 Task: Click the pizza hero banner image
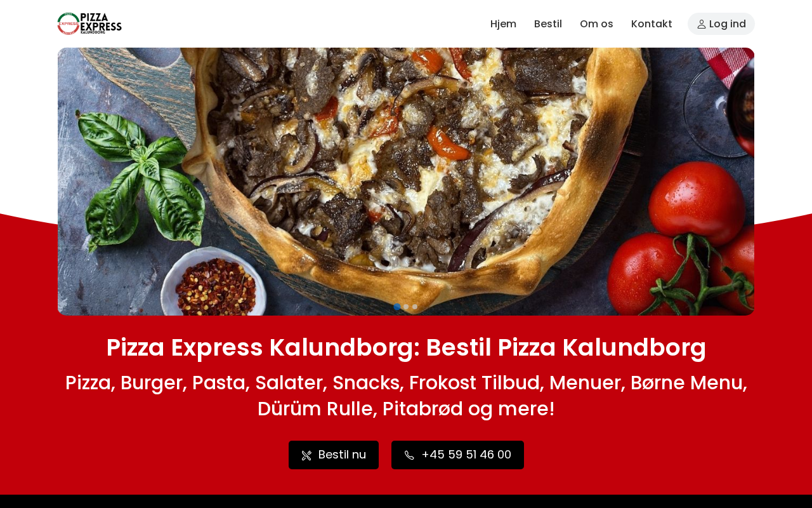pos(406,182)
